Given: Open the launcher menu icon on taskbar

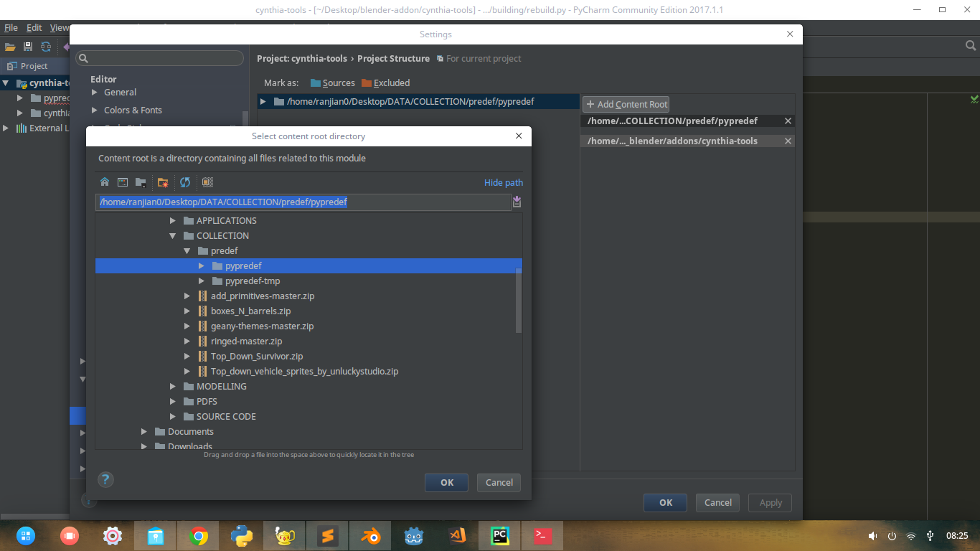Looking at the screenshot, I should coord(26,536).
